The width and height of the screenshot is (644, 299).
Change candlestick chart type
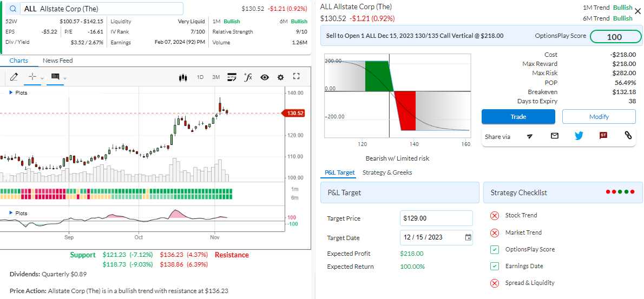(x=183, y=77)
